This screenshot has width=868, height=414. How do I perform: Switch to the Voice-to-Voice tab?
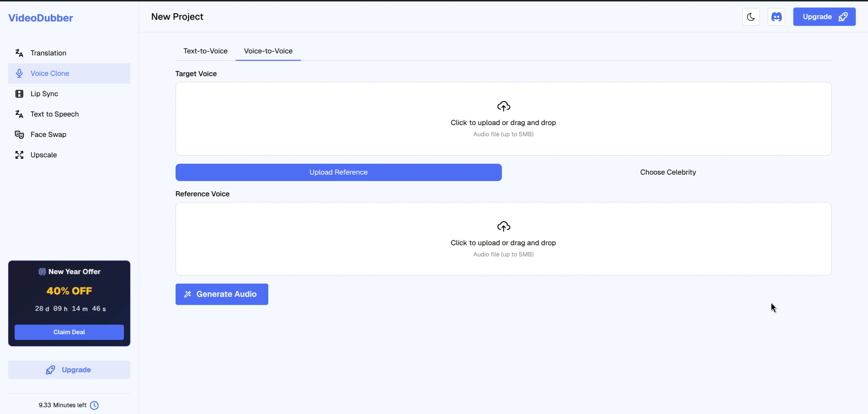click(x=268, y=51)
